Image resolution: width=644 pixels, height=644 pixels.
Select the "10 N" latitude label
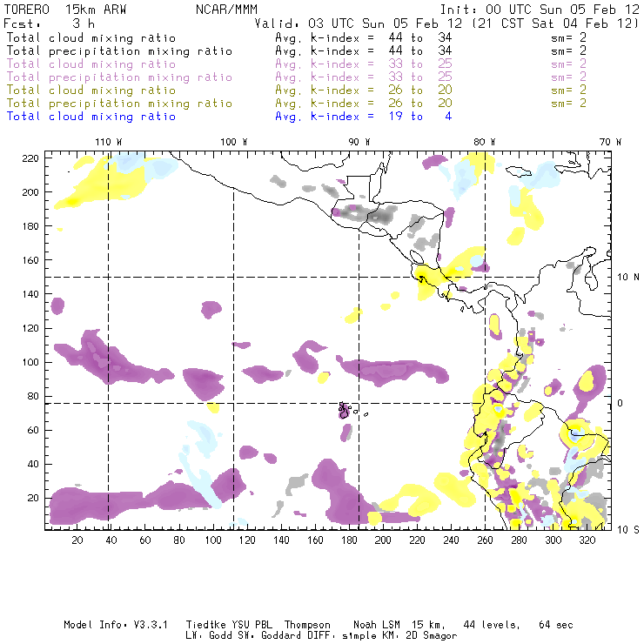[628, 278]
